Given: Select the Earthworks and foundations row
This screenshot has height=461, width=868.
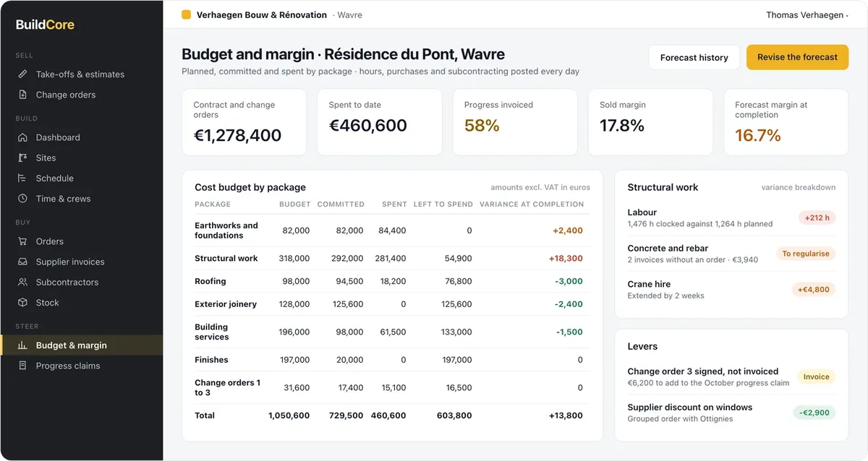Looking at the screenshot, I should (392, 231).
